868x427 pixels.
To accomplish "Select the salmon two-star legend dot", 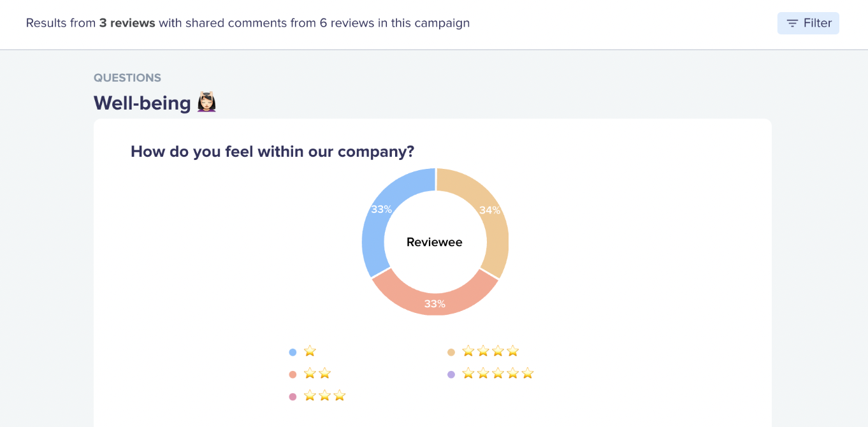I will coord(293,374).
